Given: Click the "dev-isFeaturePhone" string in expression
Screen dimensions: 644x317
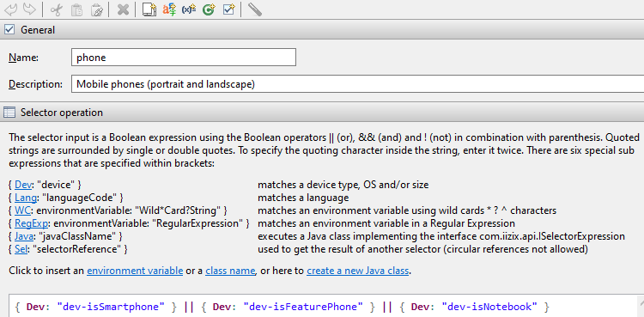Looking at the screenshot, I should (303, 307).
